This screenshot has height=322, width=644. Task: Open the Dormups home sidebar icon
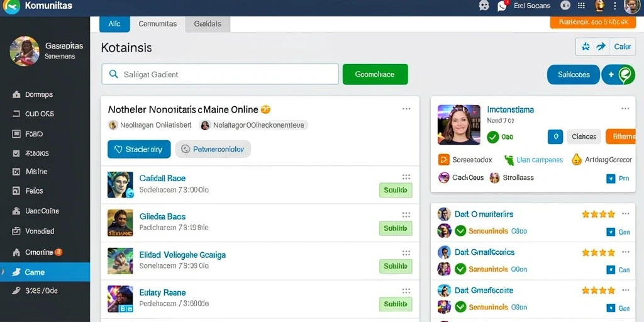[16, 94]
